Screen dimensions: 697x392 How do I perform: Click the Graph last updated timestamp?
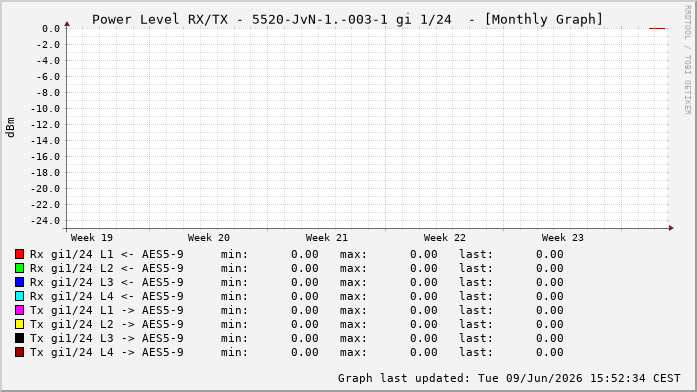pos(509,378)
